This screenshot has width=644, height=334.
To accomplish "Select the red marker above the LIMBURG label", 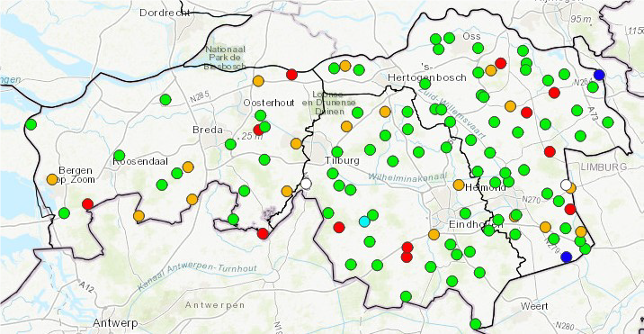I will coord(550,152).
